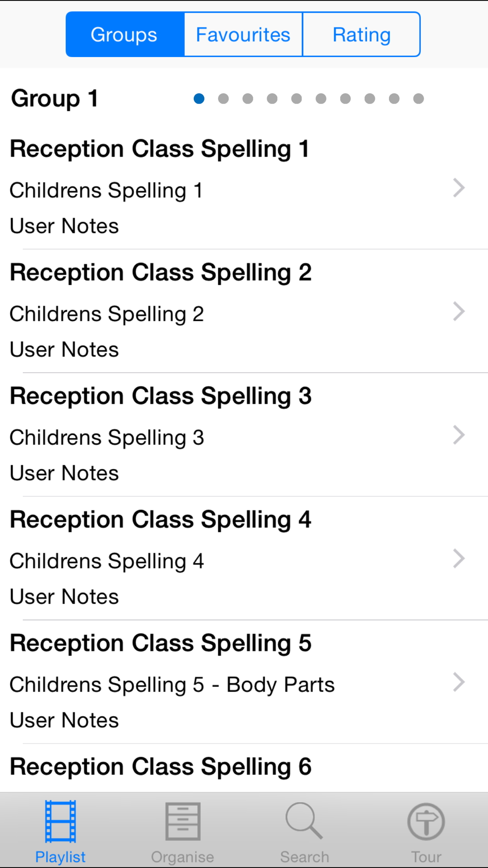This screenshot has width=488, height=868.
Task: Expand chevron for Childrens Spelling 4
Action: (459, 558)
